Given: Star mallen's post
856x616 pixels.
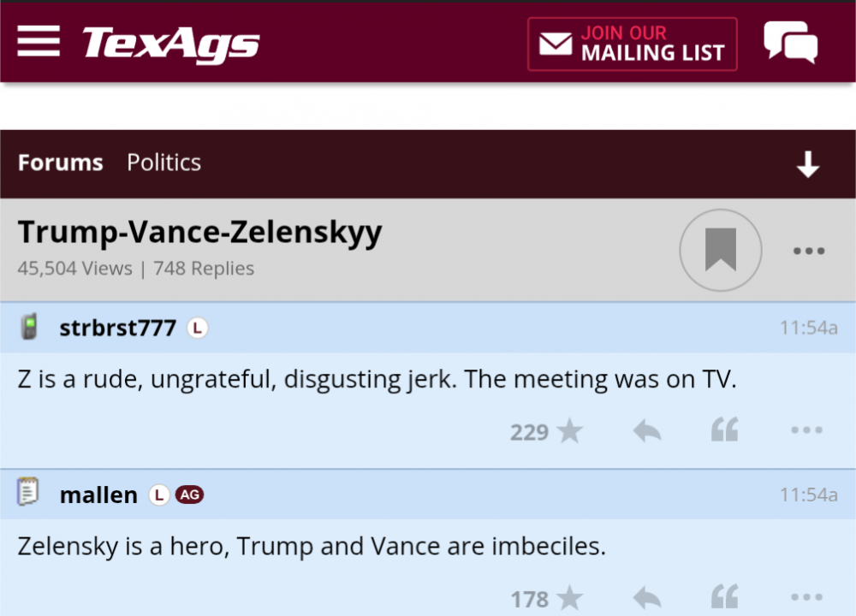Looking at the screenshot, I should click(569, 598).
